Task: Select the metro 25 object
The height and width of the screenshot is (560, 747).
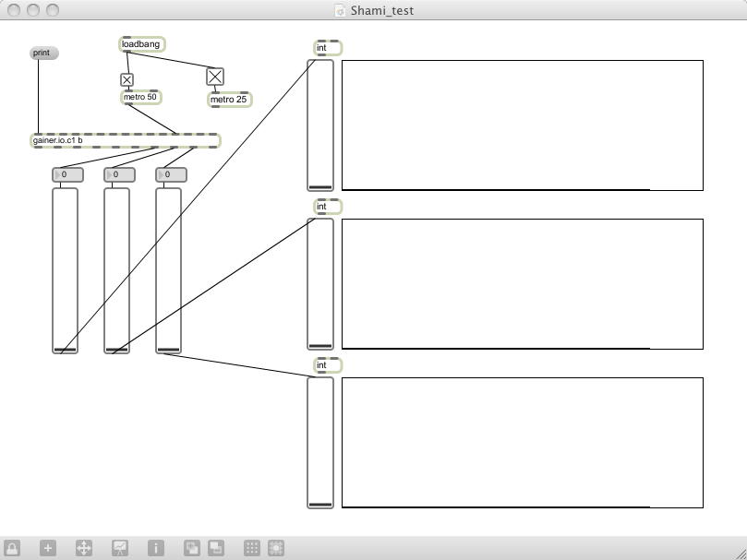Action: (x=230, y=100)
